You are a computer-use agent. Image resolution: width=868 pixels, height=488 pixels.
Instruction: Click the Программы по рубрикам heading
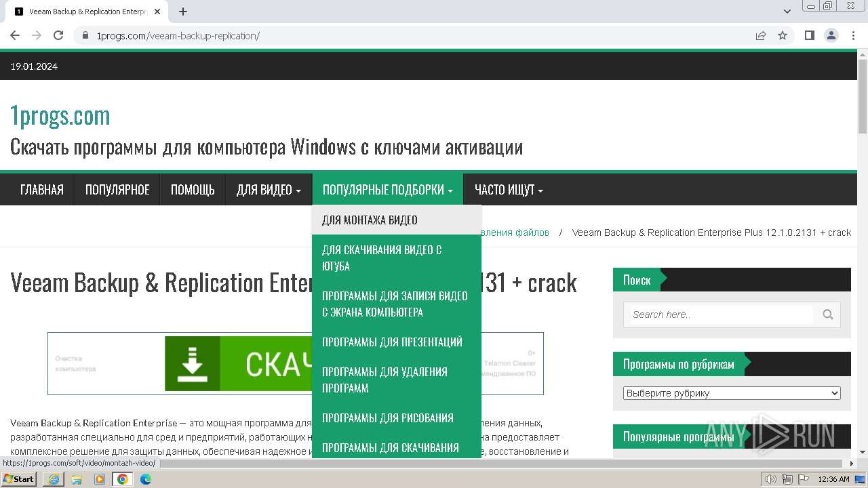pos(679,364)
